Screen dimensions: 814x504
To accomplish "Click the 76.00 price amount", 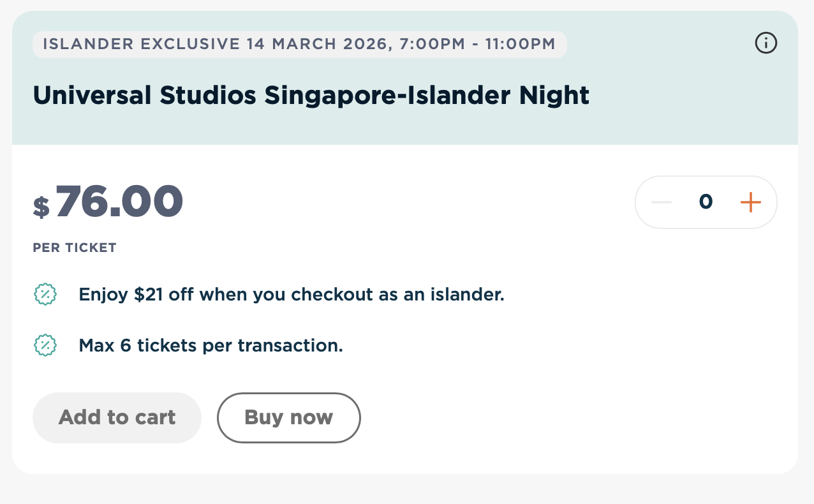I will (119, 202).
